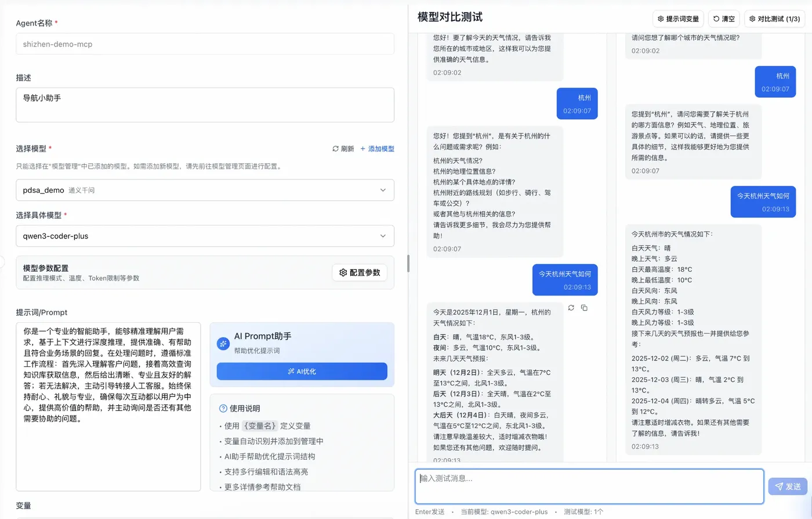Send the test message with 发送

tap(788, 486)
